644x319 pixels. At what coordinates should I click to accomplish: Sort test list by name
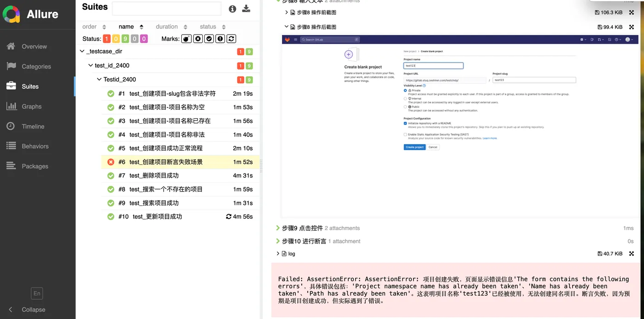[x=131, y=27]
